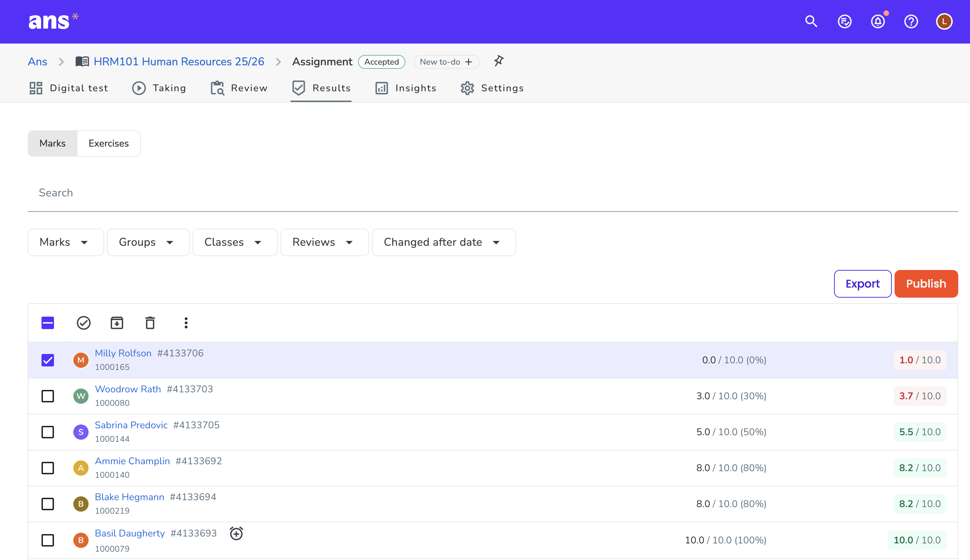Screen dimensions: 970x560
Task: Check Blake Hegmann's row checkbox
Action: [48, 504]
